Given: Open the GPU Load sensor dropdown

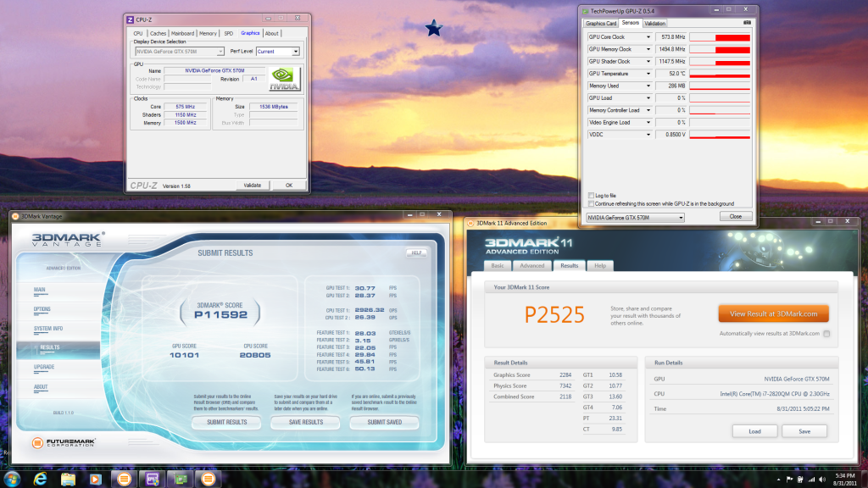Looking at the screenshot, I should (648, 98).
